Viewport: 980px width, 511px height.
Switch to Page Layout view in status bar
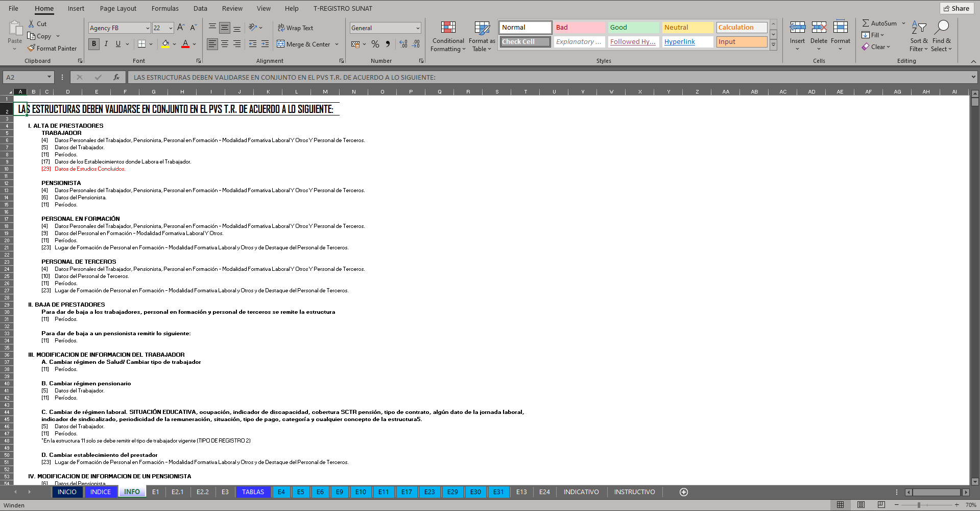[861, 505]
